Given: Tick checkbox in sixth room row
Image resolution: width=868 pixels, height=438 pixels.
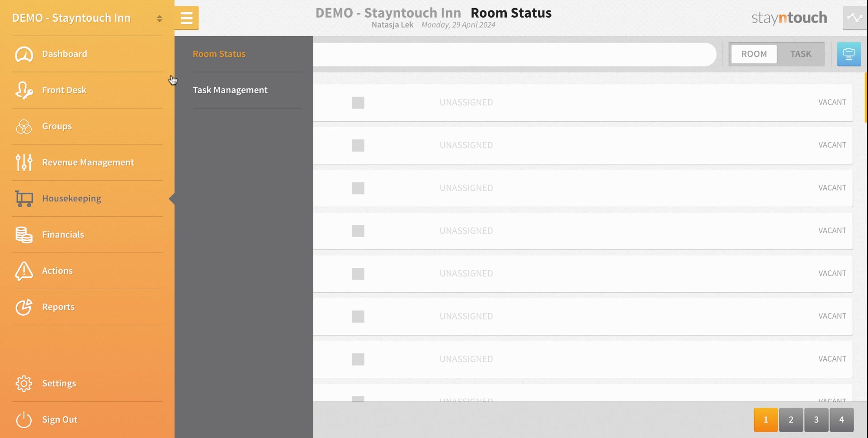Looking at the screenshot, I should click(358, 317).
